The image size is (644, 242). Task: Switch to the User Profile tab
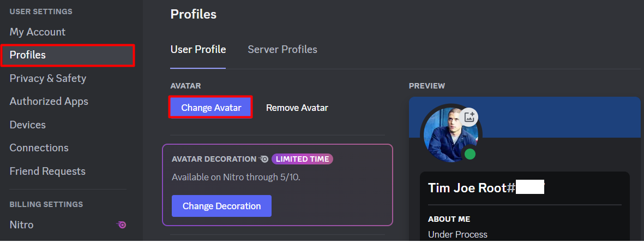click(x=198, y=50)
